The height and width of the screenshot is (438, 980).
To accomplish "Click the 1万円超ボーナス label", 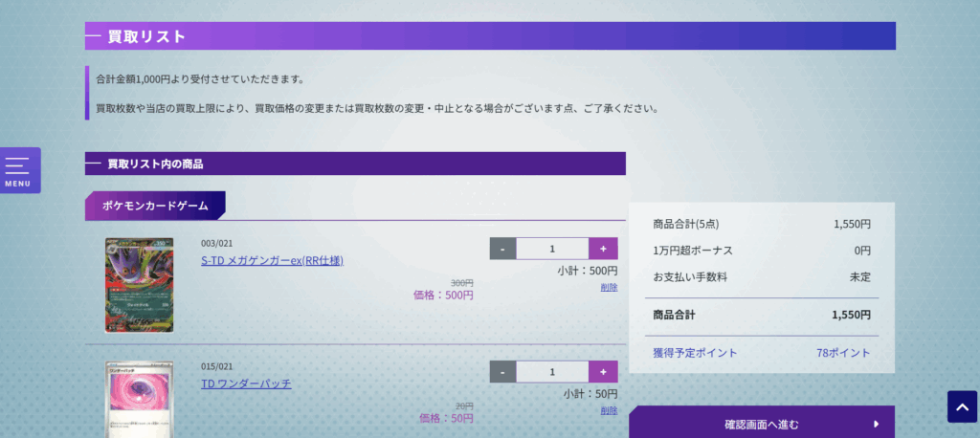I will [x=693, y=251].
